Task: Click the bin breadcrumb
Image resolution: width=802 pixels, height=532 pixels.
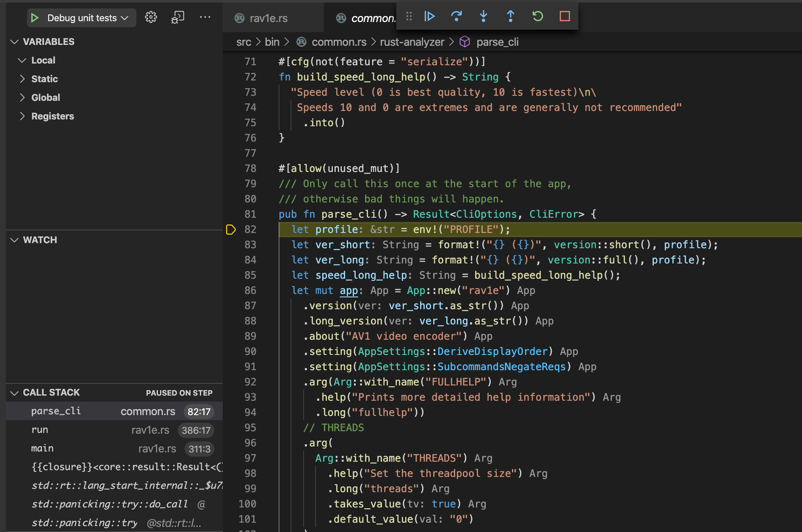Action: pos(272,42)
